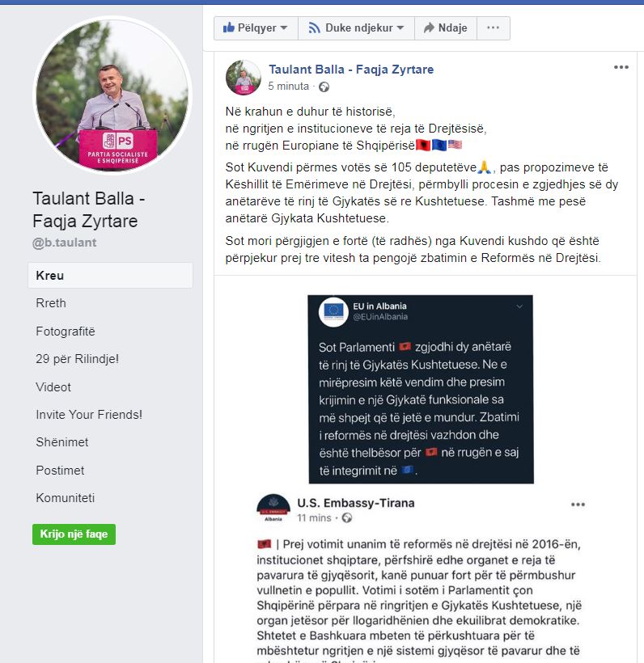Click the U.S. Embassy-Tirana avatar icon

[273, 509]
